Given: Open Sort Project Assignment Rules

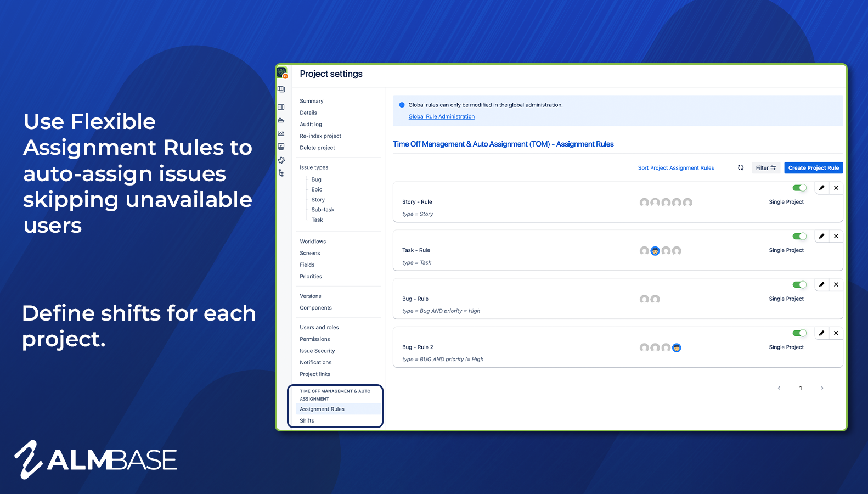Looking at the screenshot, I should 676,168.
